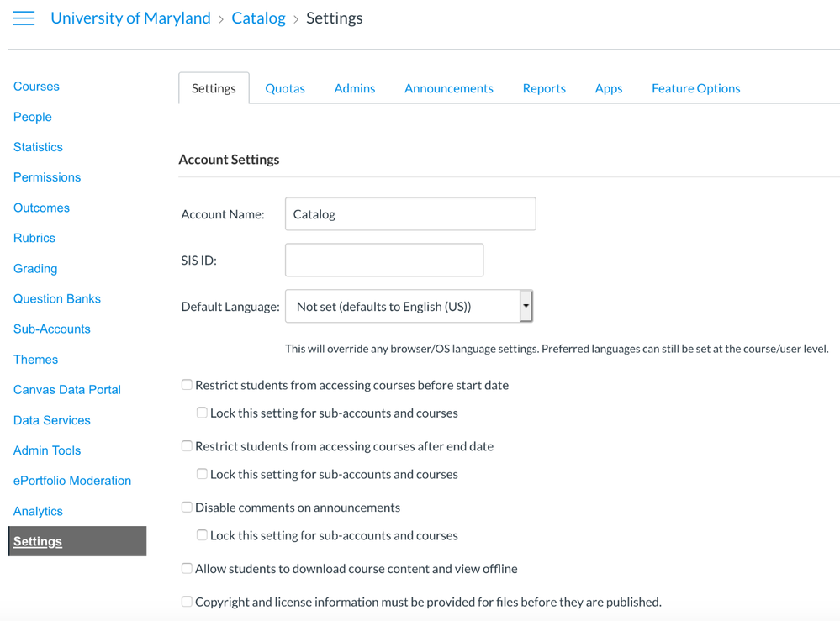Open the Admins tab

click(354, 88)
